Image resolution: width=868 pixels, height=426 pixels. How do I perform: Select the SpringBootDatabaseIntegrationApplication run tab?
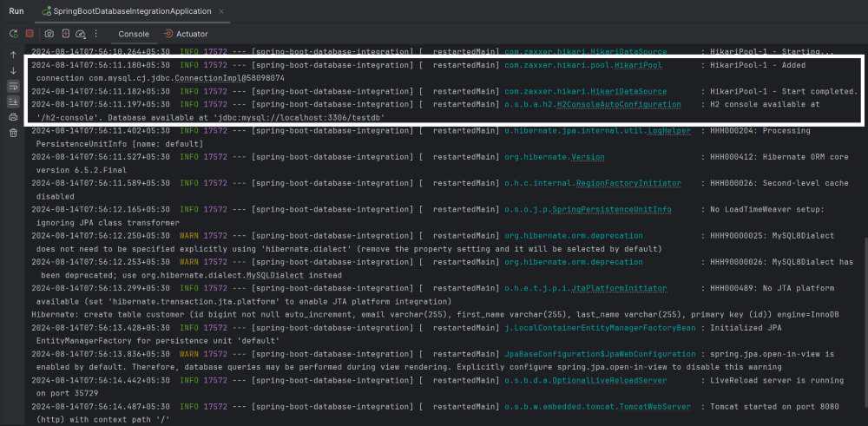point(127,11)
